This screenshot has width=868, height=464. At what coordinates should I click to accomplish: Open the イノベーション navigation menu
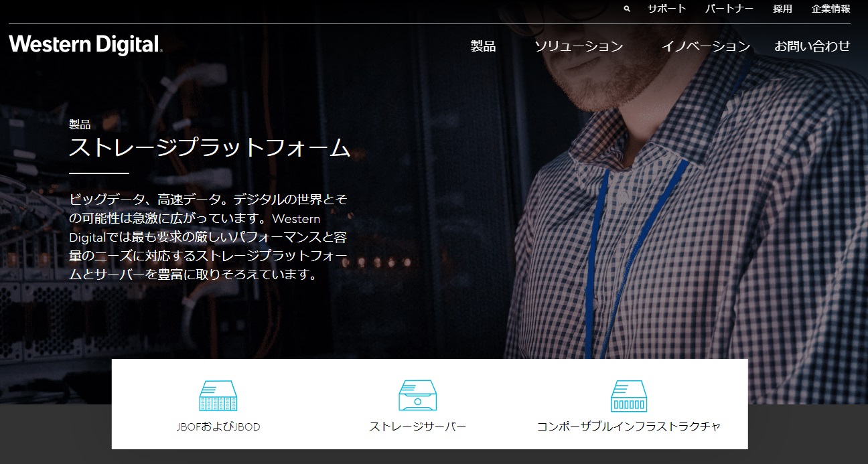point(705,46)
